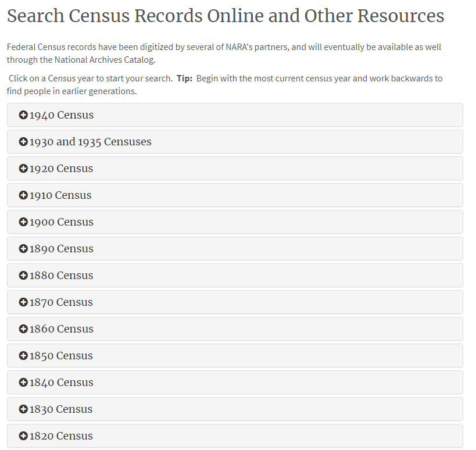476x450 pixels.
Task: Click the "1920 Census" heading text
Action: click(x=62, y=169)
